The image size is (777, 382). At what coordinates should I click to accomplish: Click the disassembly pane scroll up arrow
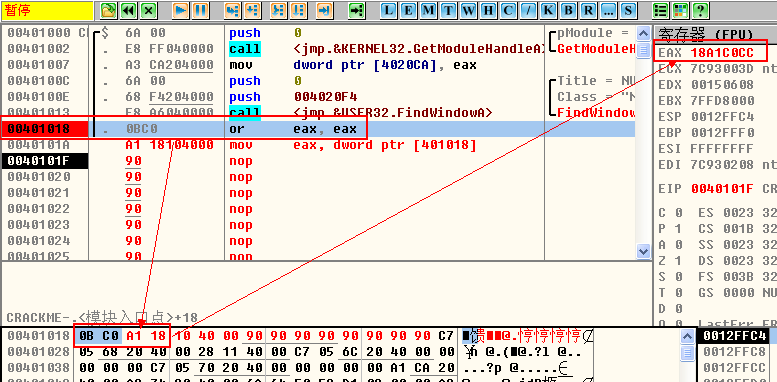(643, 34)
